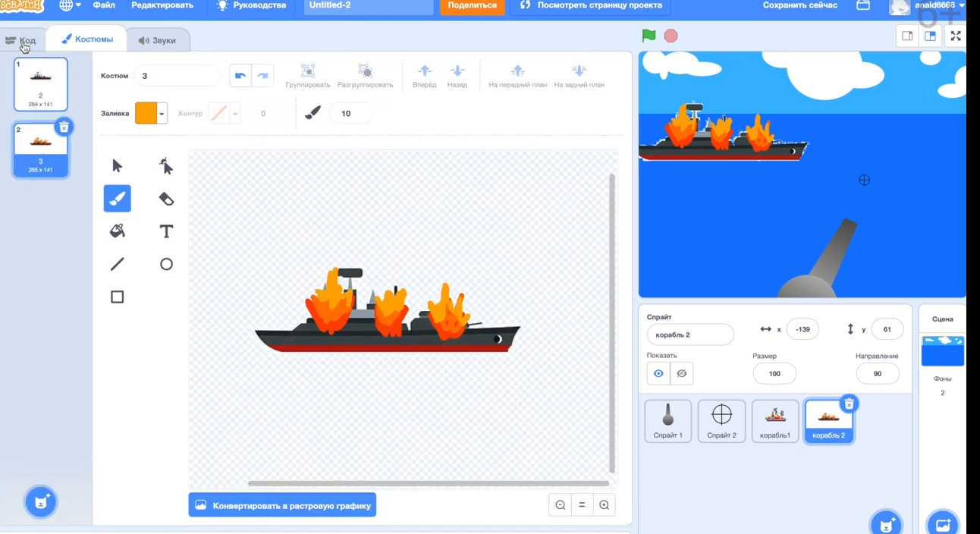Open the Редактировать menu
This screenshot has width=980, height=534.
[162, 5]
